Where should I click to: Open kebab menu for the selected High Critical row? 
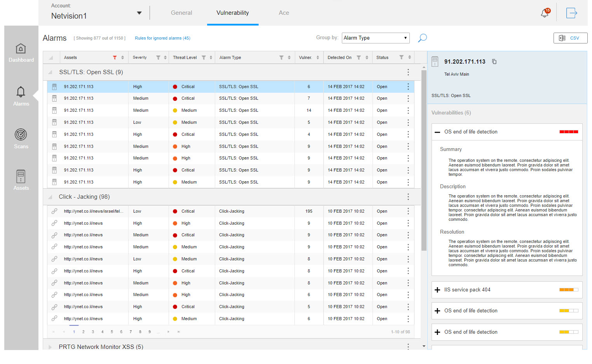(408, 87)
